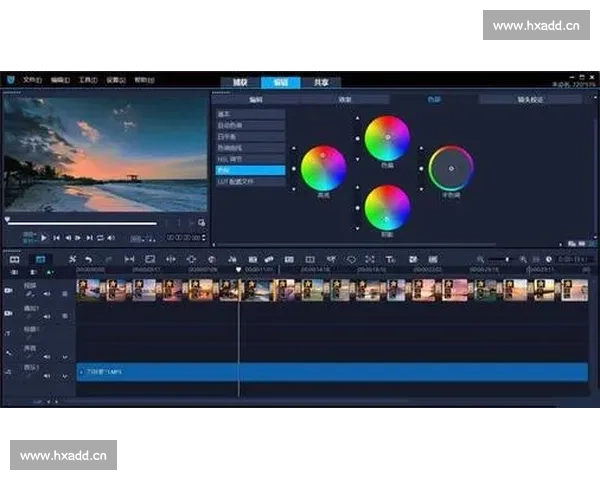Screen dimensions: 600x480
Task: Expand the music track chevron
Action: pyautogui.click(x=66, y=377)
